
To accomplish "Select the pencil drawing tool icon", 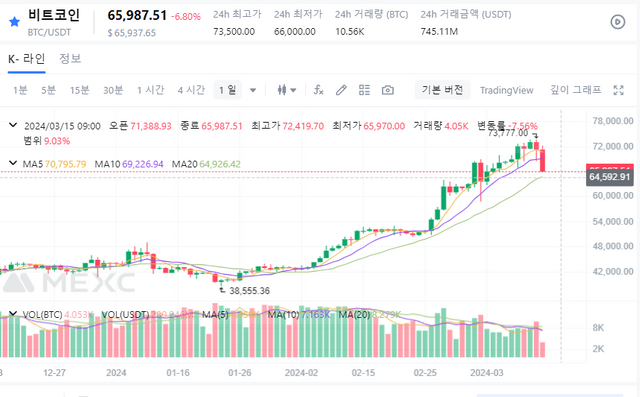I will (x=341, y=90).
